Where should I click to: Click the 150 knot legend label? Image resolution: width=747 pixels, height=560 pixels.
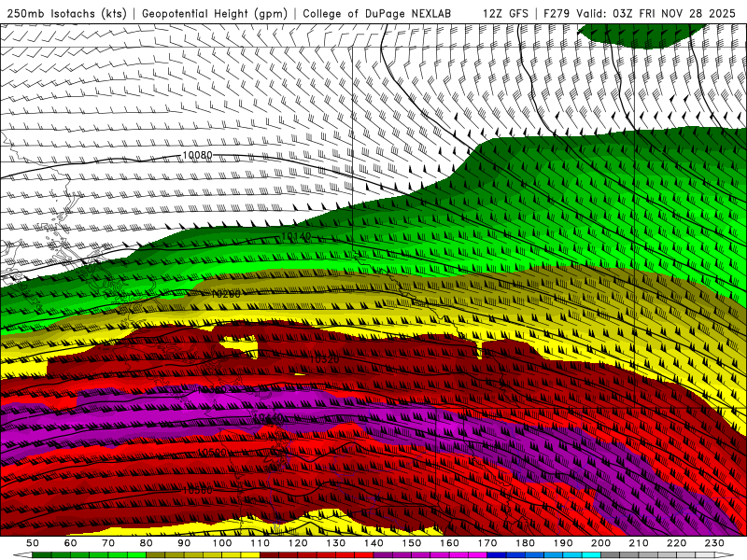(412, 543)
